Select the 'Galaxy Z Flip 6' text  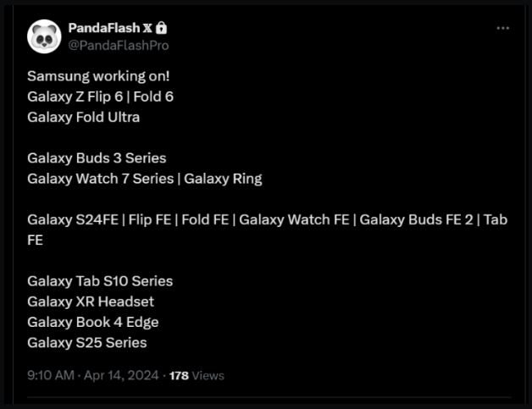click(75, 97)
